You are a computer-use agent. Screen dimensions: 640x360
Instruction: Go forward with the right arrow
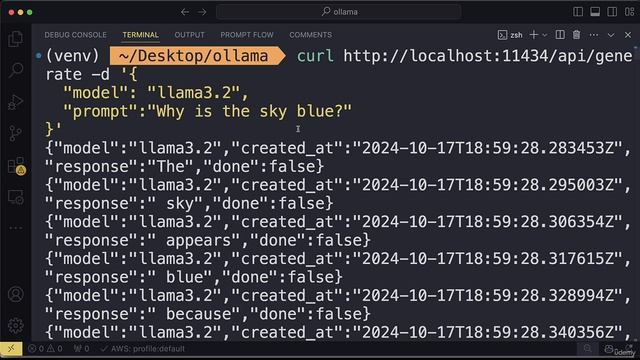click(x=202, y=12)
